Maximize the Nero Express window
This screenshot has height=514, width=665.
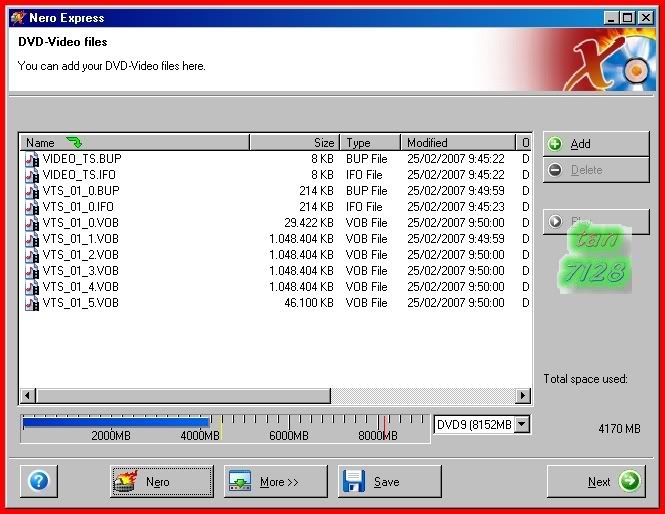coord(627,18)
